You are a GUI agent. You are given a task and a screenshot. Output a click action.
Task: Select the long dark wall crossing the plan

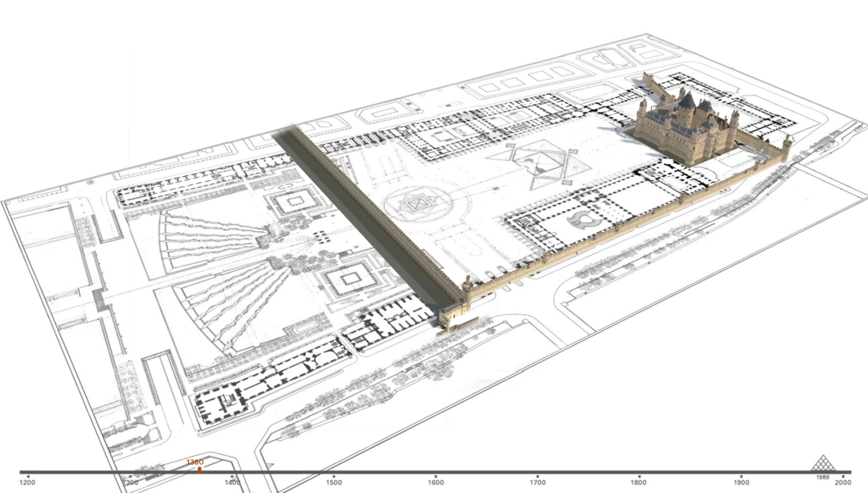[366, 217]
